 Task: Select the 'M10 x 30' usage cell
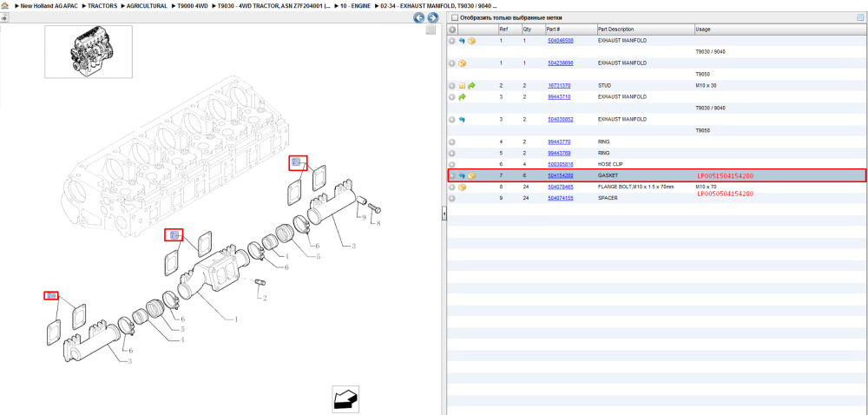pyautogui.click(x=706, y=86)
